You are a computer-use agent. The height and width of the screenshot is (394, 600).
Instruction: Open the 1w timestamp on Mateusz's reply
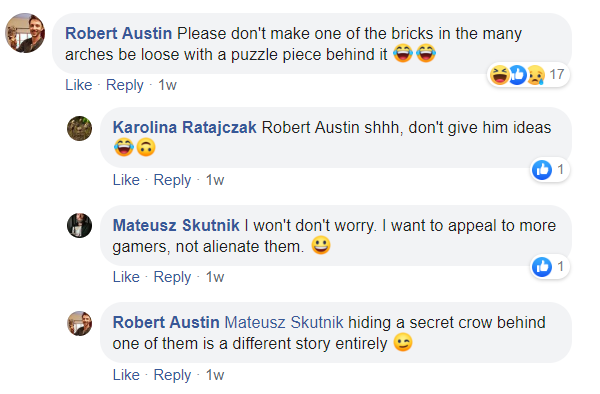[215, 277]
